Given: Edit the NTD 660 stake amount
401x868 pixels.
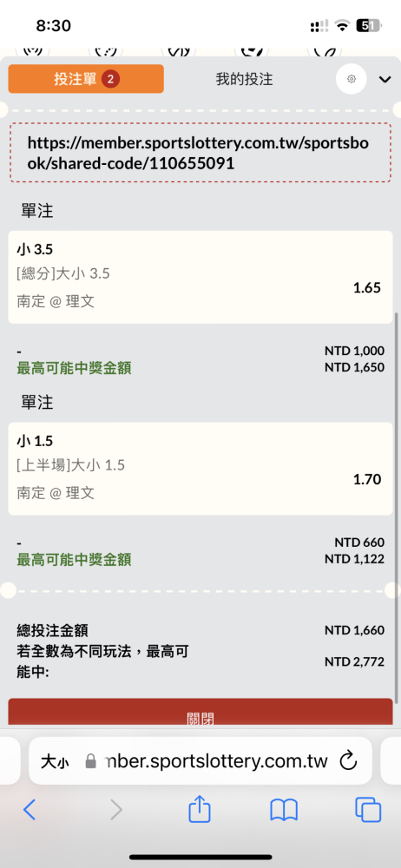Looking at the screenshot, I should tap(359, 542).
